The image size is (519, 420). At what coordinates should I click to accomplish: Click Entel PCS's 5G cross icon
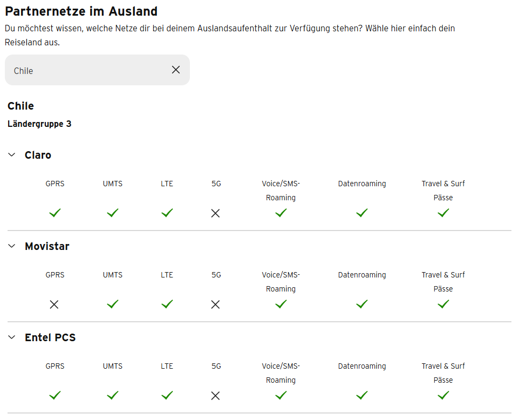click(x=216, y=396)
